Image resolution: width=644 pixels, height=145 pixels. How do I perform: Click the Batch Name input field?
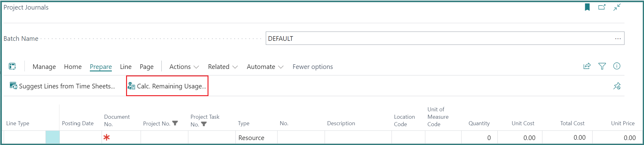[445, 38]
